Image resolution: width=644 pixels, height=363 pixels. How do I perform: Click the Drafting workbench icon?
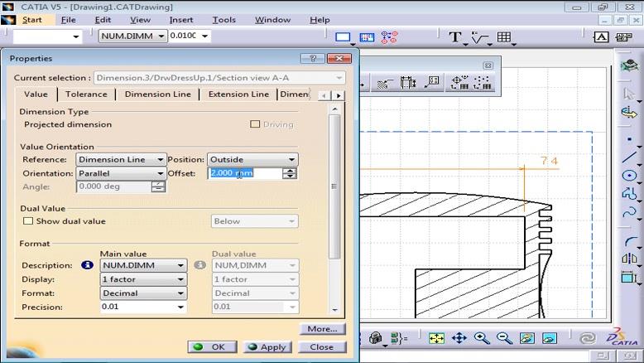coord(629,65)
